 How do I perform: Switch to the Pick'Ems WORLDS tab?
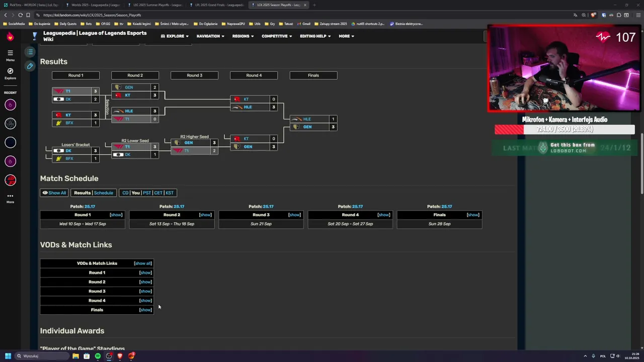click(31, 5)
